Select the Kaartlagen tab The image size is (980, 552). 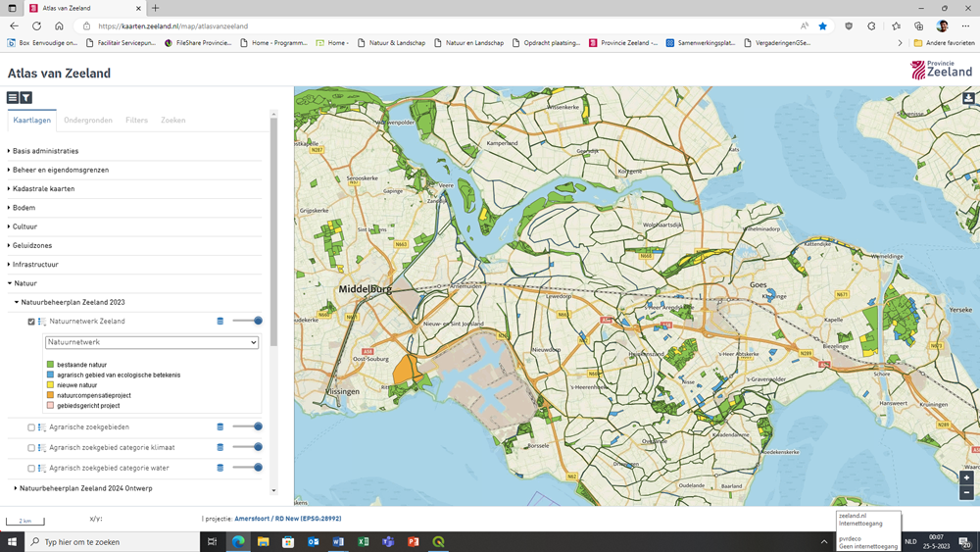(32, 120)
